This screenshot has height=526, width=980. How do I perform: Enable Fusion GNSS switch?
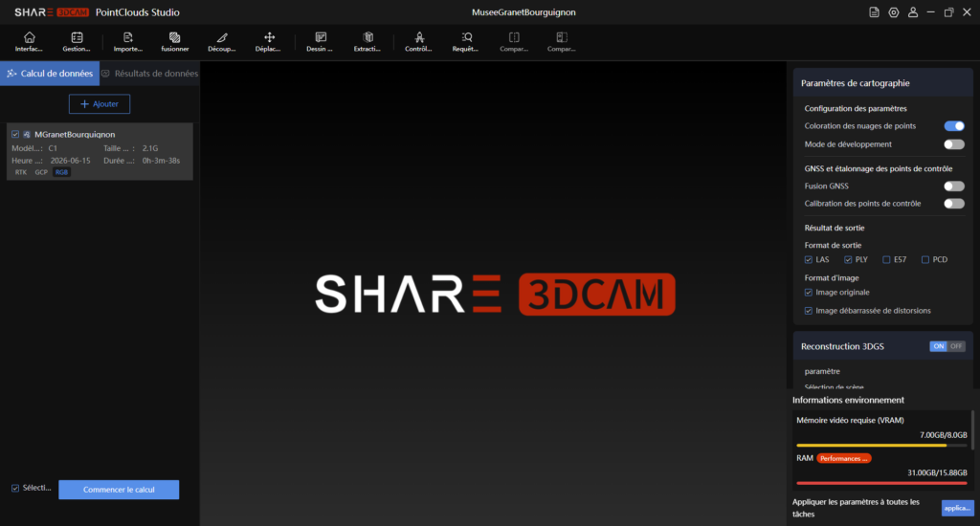pos(954,186)
